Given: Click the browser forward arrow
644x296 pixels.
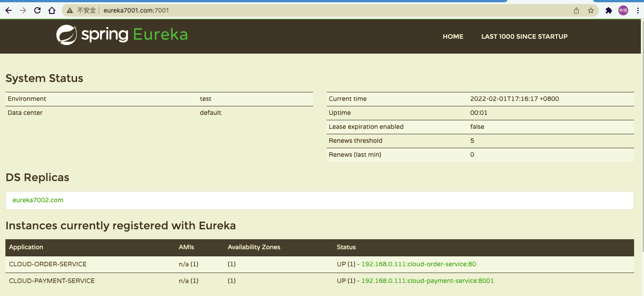Looking at the screenshot, I should 23,10.
